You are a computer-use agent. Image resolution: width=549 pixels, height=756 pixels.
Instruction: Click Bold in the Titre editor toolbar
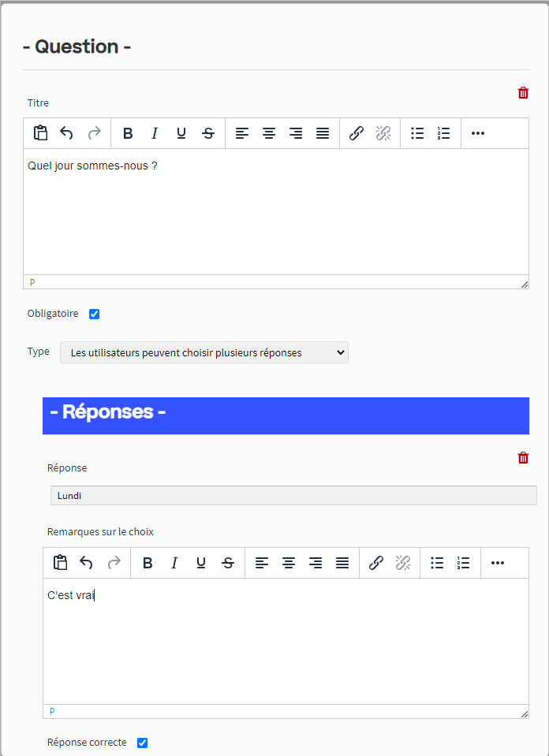[128, 133]
